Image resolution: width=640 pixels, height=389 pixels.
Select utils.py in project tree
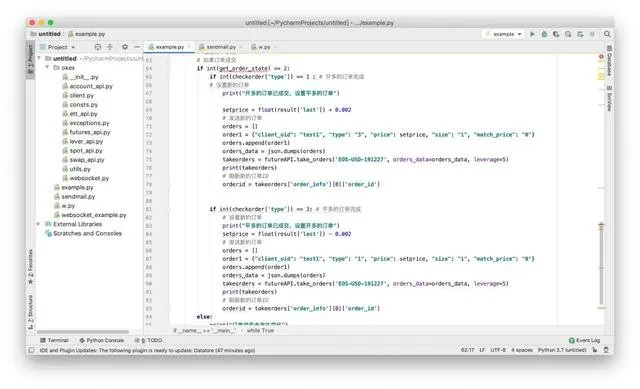pyautogui.click(x=76, y=169)
